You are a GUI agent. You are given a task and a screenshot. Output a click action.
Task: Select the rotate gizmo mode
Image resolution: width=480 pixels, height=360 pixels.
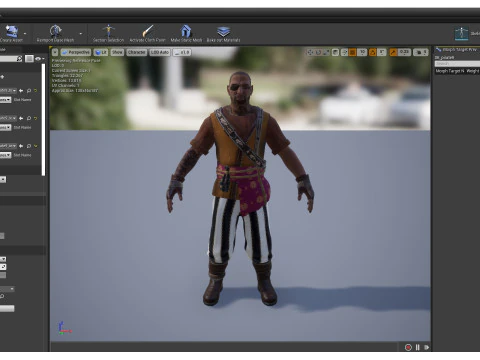[318, 52]
